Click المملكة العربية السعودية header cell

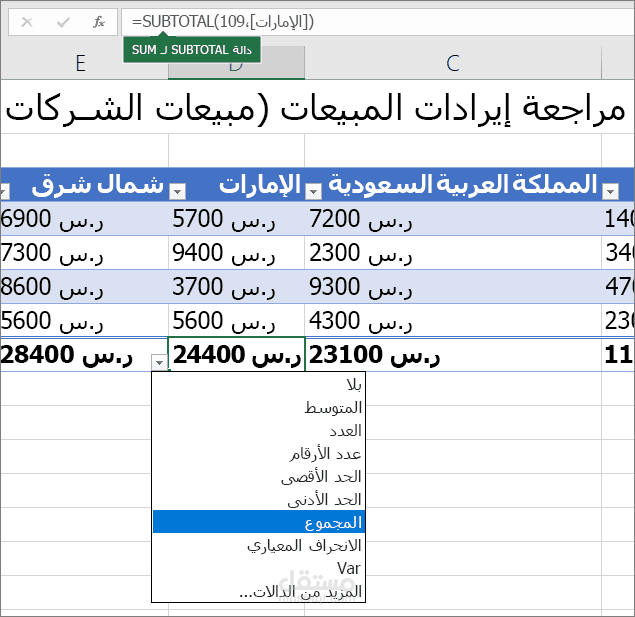tap(453, 185)
